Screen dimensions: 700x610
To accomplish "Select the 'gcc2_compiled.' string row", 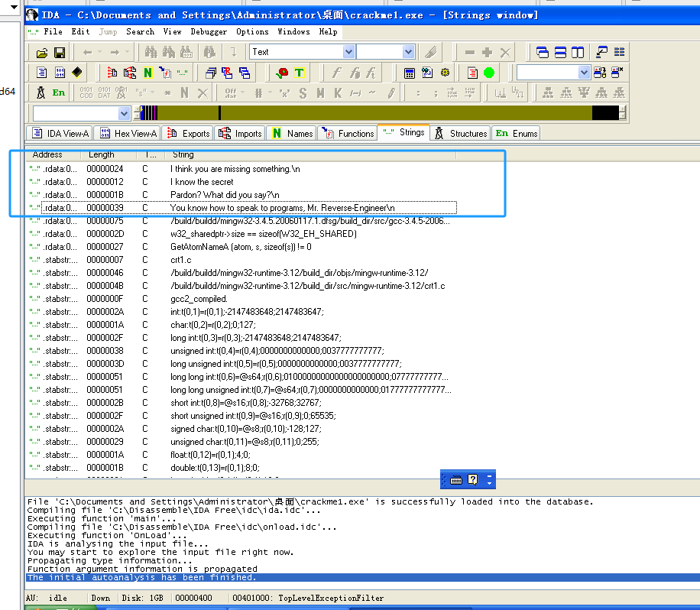I will [243, 299].
